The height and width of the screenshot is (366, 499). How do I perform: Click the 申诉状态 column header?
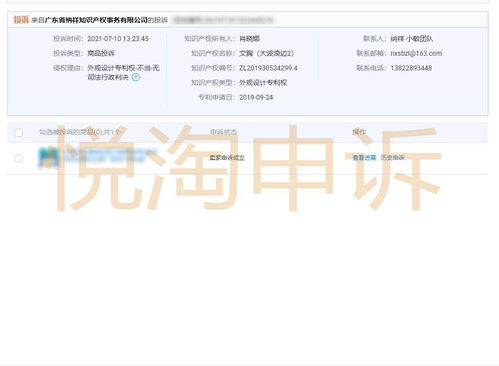[223, 132]
